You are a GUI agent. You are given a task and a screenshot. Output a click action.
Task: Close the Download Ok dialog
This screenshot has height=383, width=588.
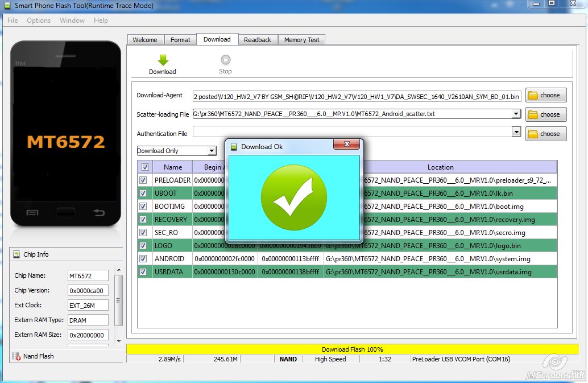346,144
